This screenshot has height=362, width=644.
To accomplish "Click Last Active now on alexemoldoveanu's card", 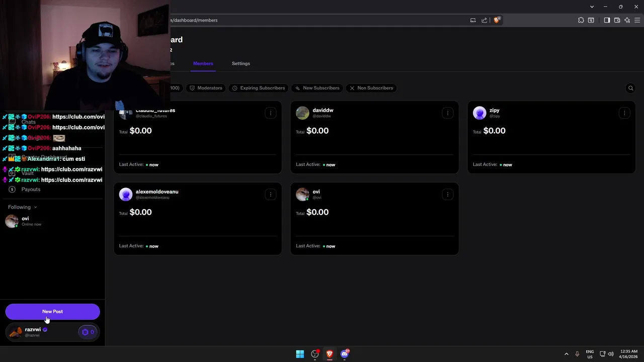I will [x=139, y=246].
